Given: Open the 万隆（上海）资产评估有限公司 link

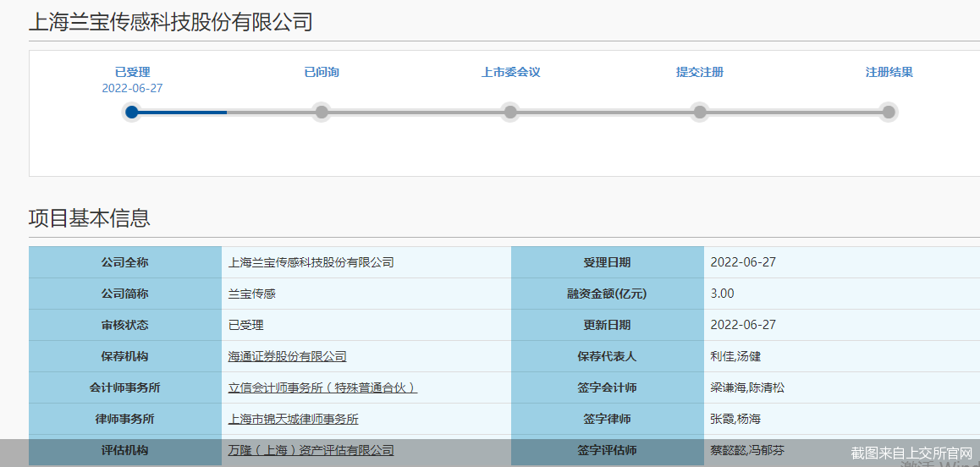Looking at the screenshot, I should coord(311,450).
